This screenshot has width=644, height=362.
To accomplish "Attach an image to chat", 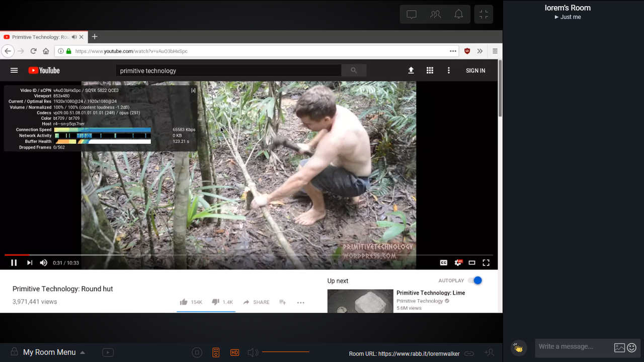I will click(619, 347).
